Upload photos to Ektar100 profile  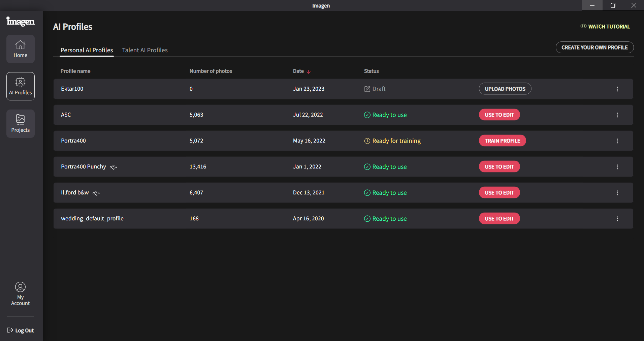point(505,89)
